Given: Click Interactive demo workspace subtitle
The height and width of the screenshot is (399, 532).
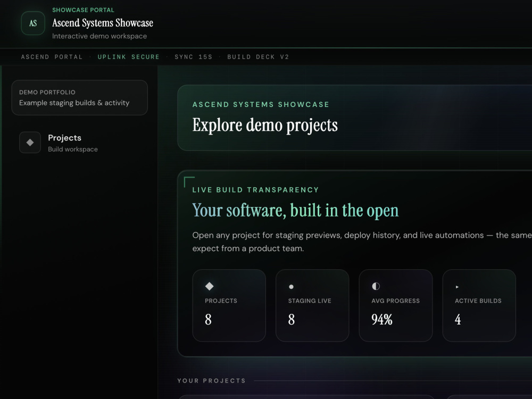Looking at the screenshot, I should point(99,36).
